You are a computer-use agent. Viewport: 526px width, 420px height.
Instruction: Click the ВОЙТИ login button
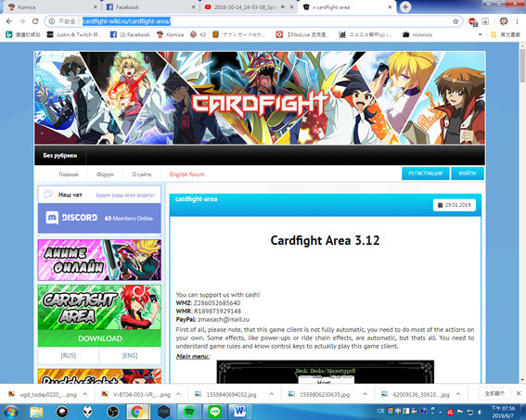click(468, 173)
